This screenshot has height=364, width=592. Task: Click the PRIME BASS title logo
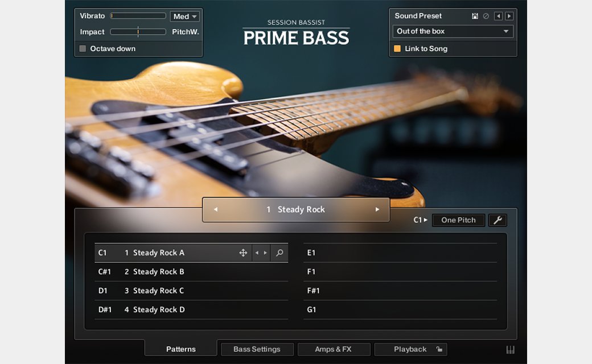coord(296,38)
